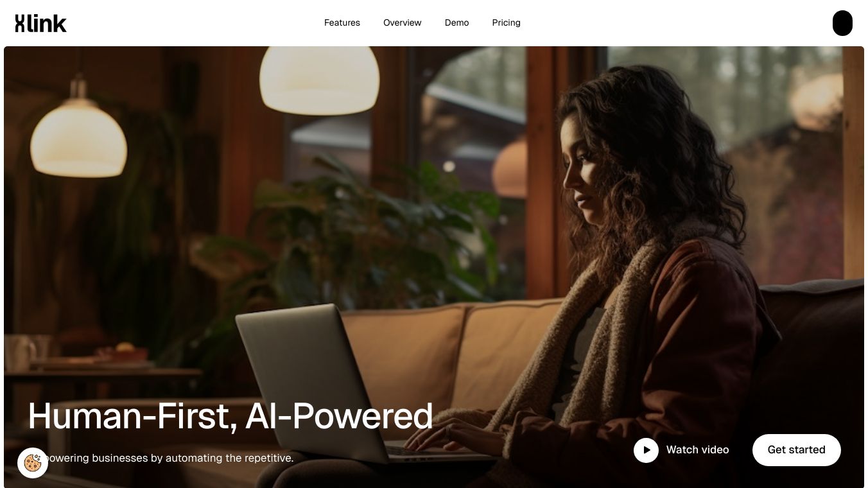Click the mug on the side table

20,353
